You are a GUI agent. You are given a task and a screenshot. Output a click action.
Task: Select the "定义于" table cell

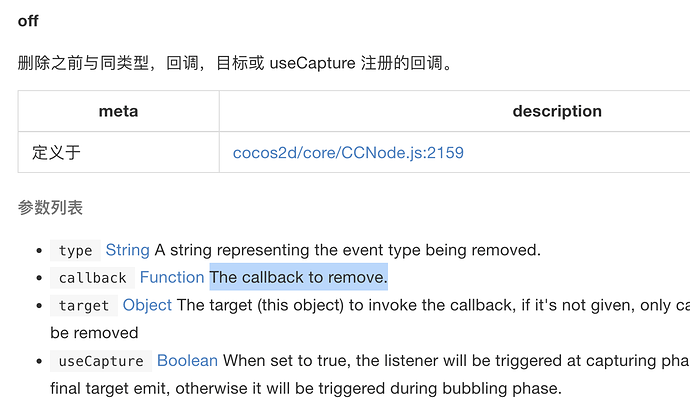click(56, 153)
